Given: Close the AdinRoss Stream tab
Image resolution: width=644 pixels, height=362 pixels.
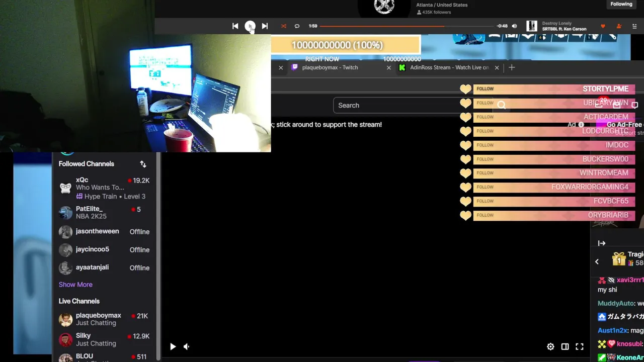Looking at the screenshot, I should point(497,67).
